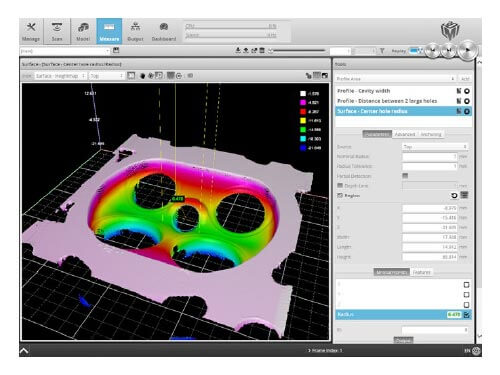Click the overlay intensity mode icon

click(x=179, y=76)
